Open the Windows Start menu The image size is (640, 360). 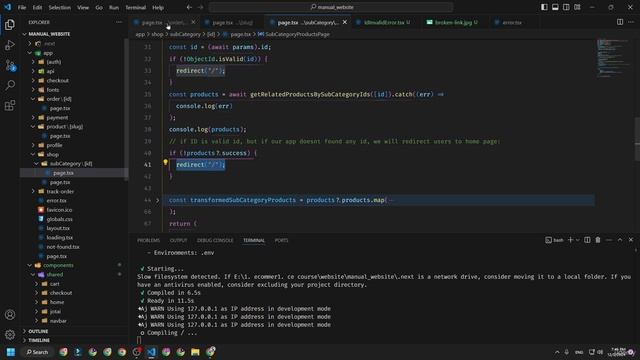tap(11, 352)
